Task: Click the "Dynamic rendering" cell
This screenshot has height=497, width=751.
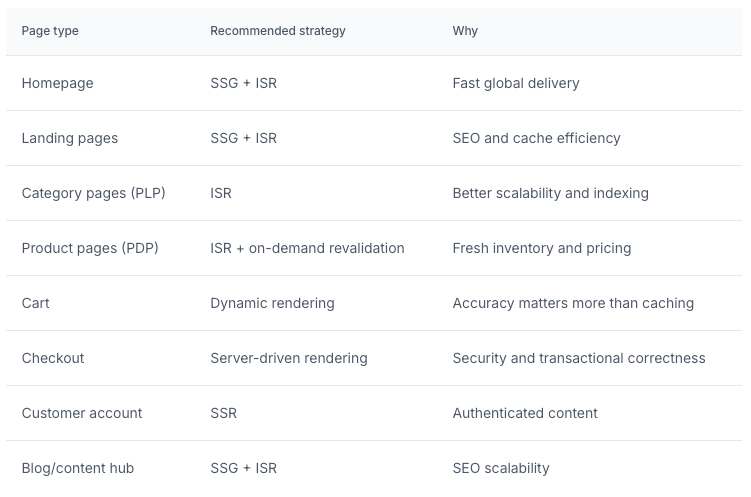Action: [272, 304]
